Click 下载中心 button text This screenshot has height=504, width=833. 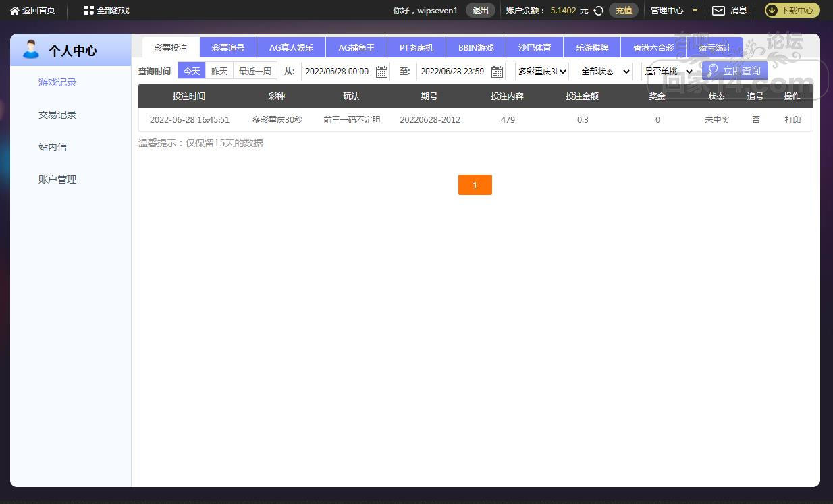click(797, 11)
